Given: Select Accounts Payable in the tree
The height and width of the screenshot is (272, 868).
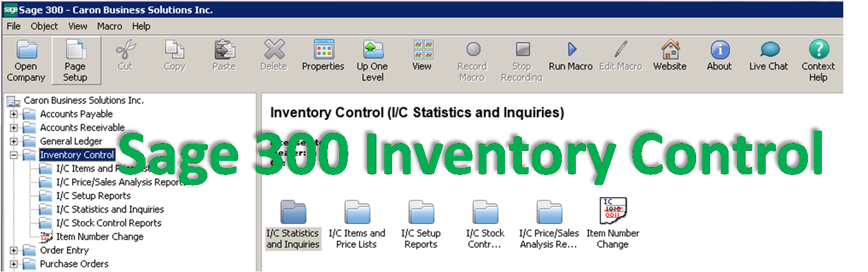Looking at the screenshot, I should 76,114.
